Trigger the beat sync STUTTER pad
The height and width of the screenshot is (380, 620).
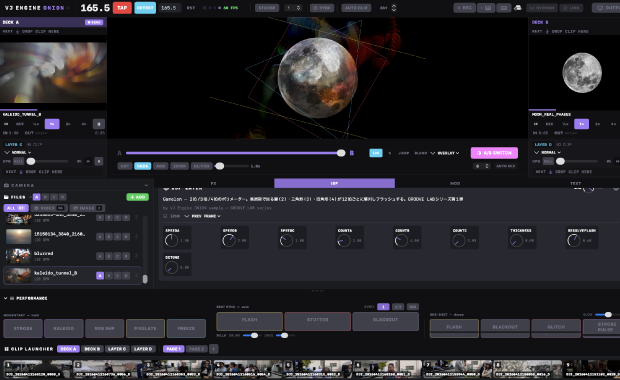(318, 321)
